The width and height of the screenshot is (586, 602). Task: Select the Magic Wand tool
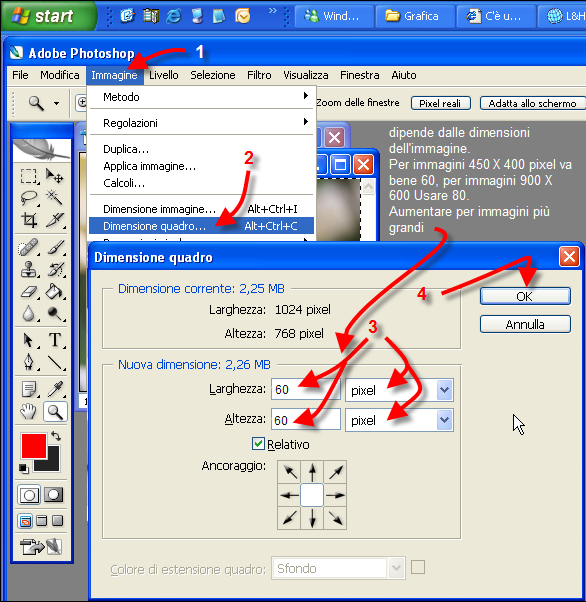point(55,198)
